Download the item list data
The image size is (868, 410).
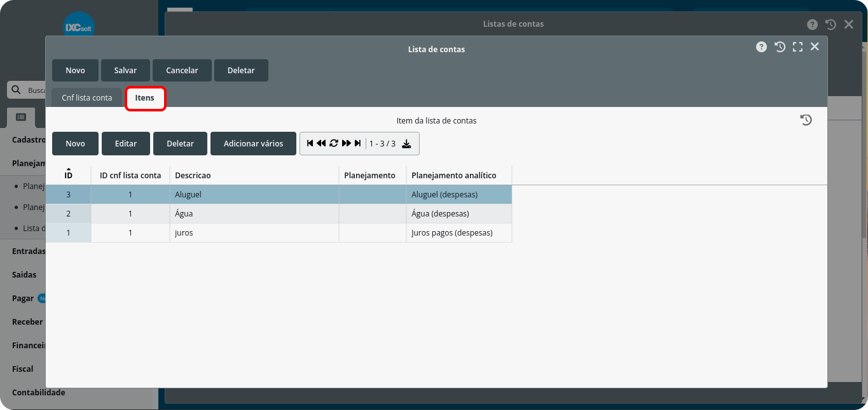(407, 144)
